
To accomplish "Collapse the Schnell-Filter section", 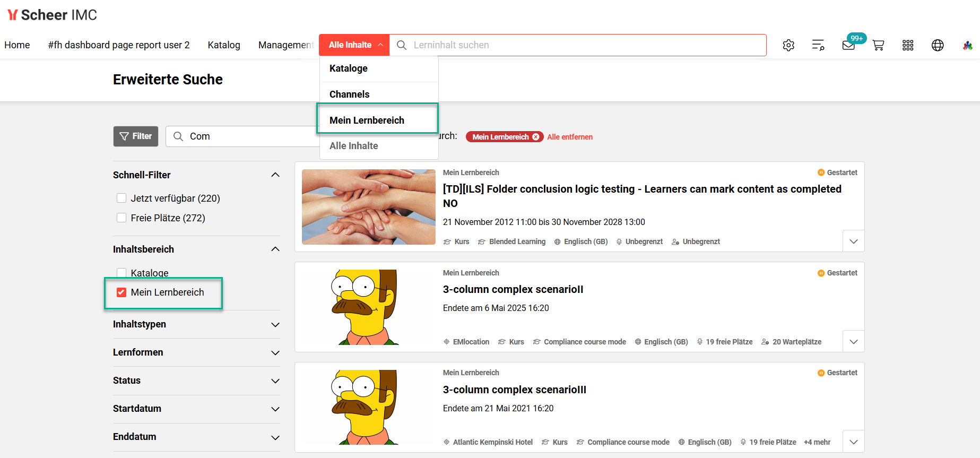I will pyautogui.click(x=275, y=175).
